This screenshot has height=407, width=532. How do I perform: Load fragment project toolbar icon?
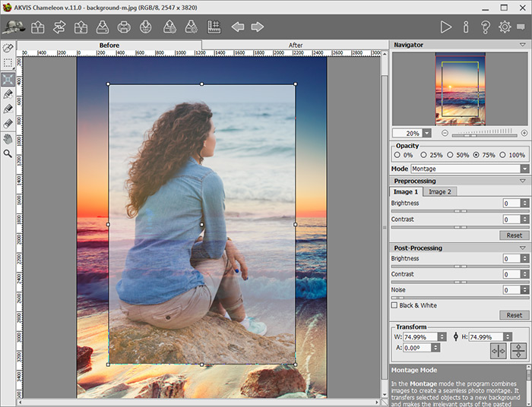[169, 27]
